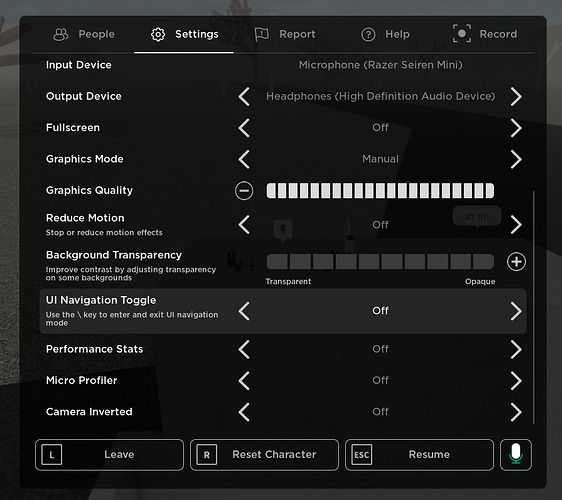Decrease graphics quality with minus icon
562x500 pixels.
click(x=244, y=190)
